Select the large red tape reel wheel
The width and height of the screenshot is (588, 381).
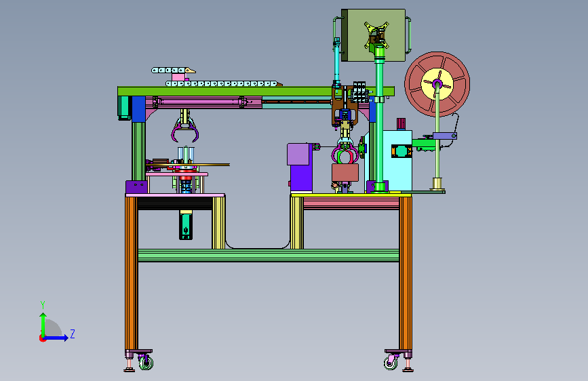pyautogui.click(x=437, y=84)
